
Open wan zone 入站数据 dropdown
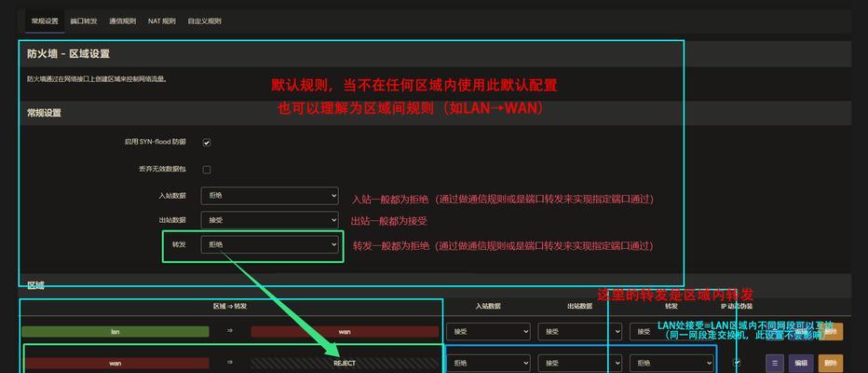488,363
